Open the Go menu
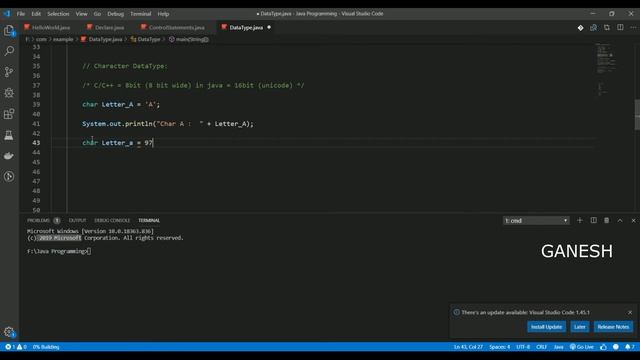This screenshot has height=360, width=640. 97,14
